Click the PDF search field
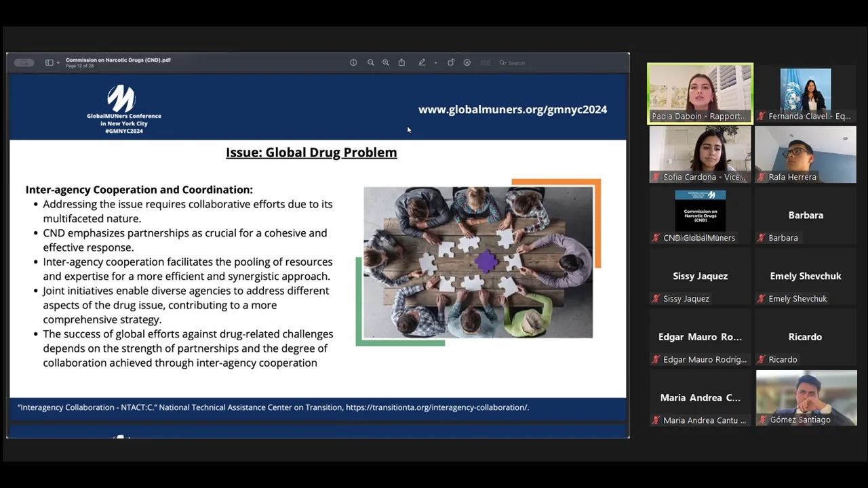The image size is (868, 488). click(x=517, y=63)
